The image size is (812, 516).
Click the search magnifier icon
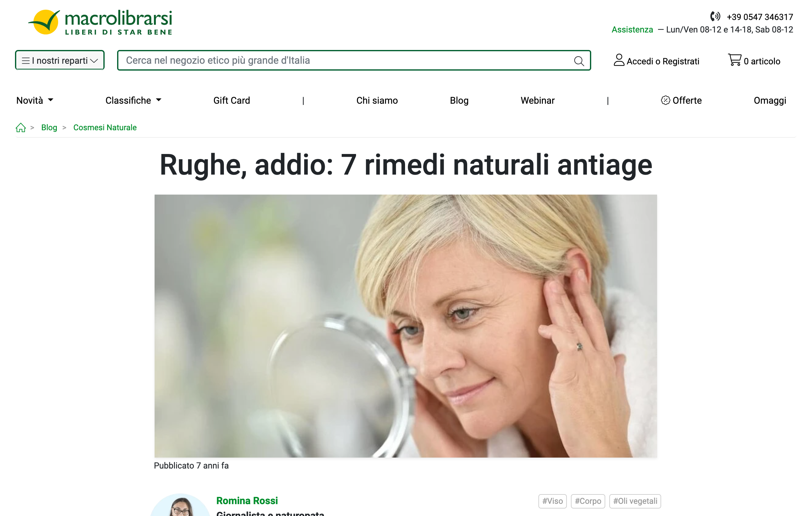coord(579,61)
